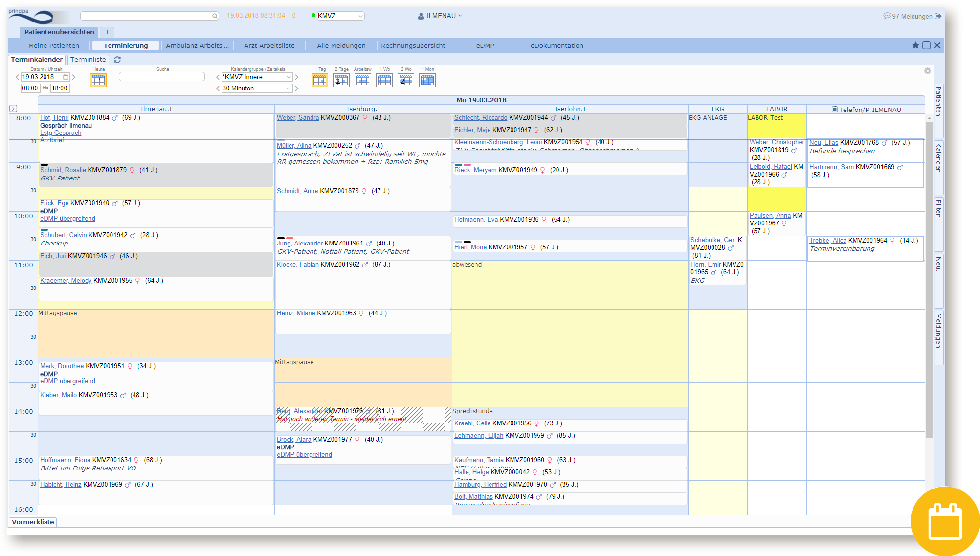Open the ILMENAU user menu
This screenshot has width=980, height=556.
coord(440,16)
